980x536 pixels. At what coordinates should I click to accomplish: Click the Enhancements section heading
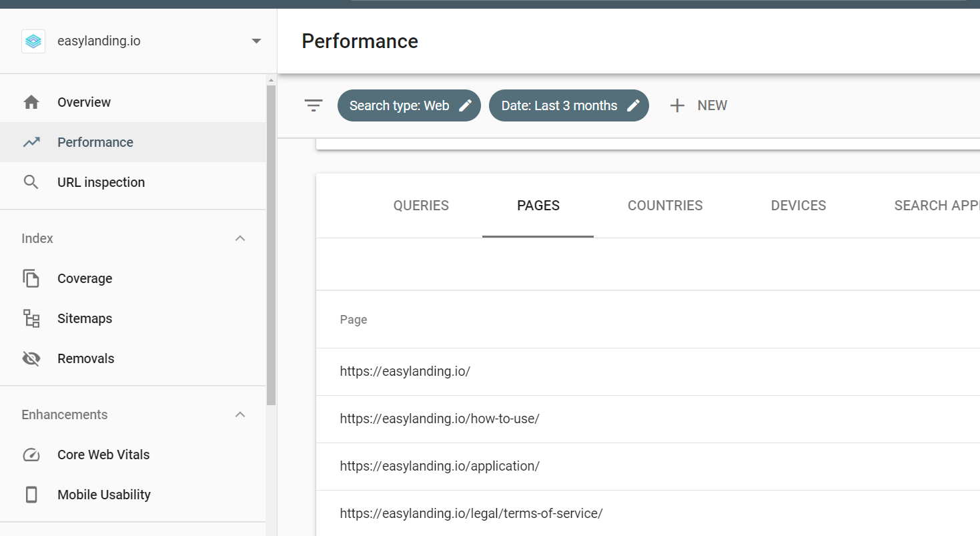pyautogui.click(x=65, y=415)
